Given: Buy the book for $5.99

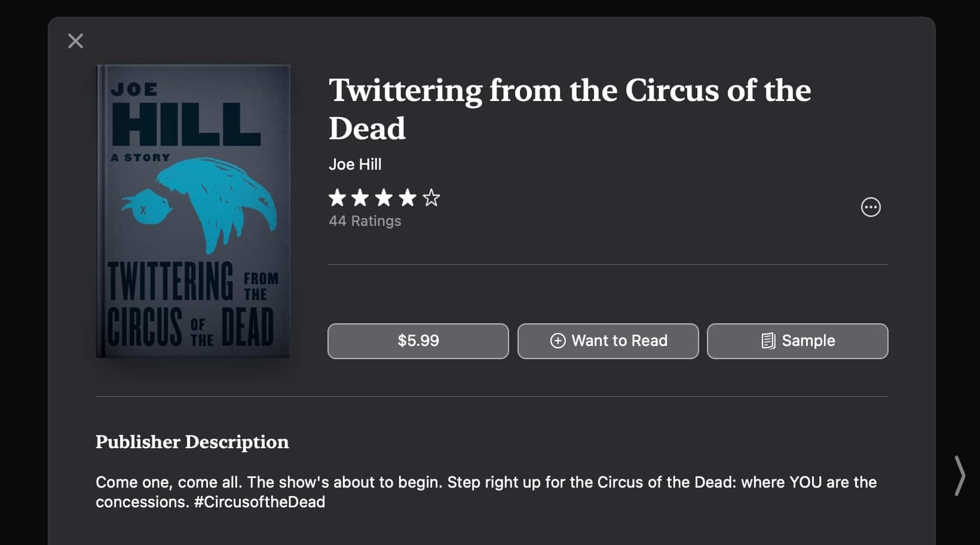Looking at the screenshot, I should (418, 341).
